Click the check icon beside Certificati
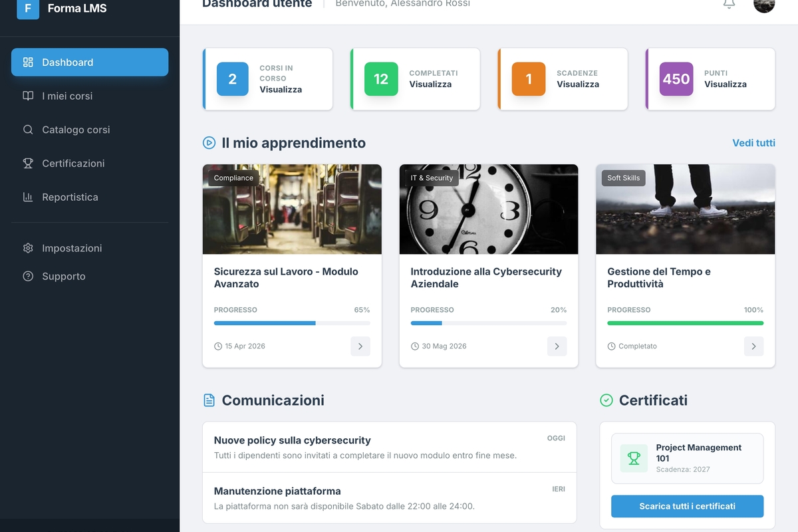 pyautogui.click(x=606, y=400)
